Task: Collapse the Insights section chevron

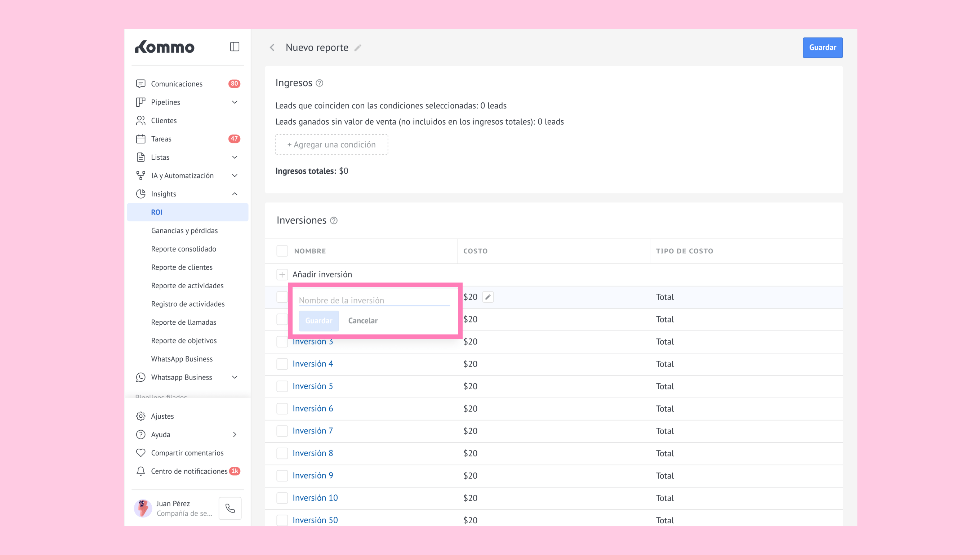Action: pos(235,194)
